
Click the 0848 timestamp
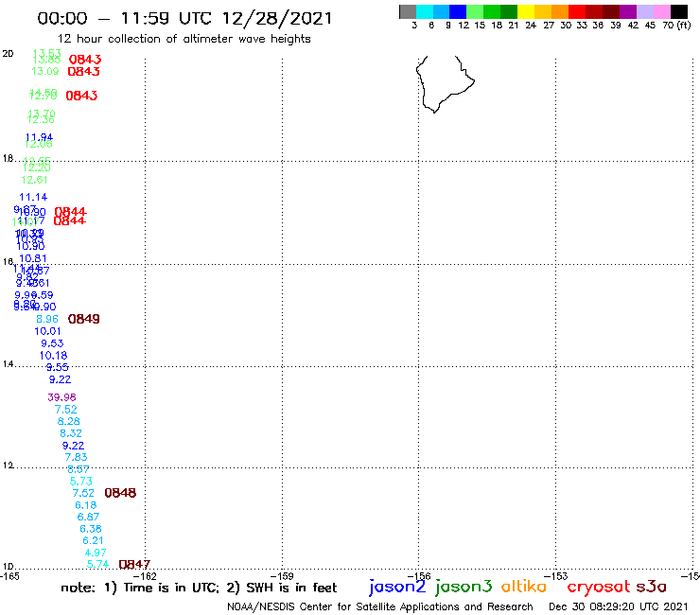[x=120, y=493]
